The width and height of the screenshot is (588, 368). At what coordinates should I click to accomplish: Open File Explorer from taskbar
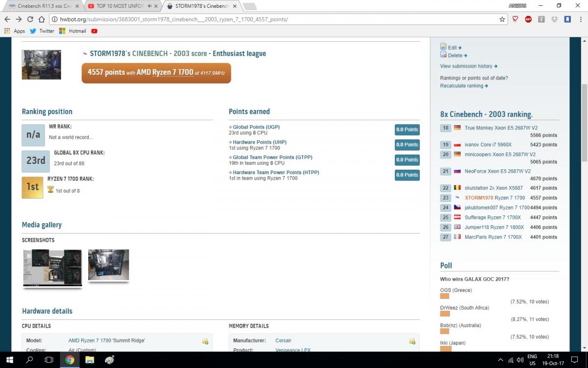[x=90, y=360]
